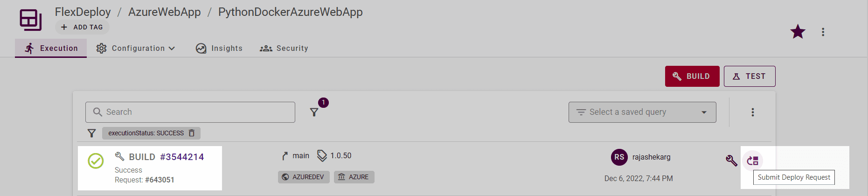Click the FlexDeploy project logo icon
Screen dimensions: 868x196
point(31,20)
